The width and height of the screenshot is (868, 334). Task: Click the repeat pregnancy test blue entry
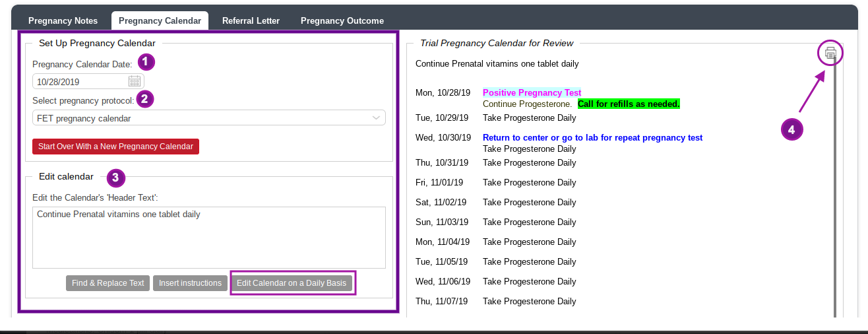(592, 138)
